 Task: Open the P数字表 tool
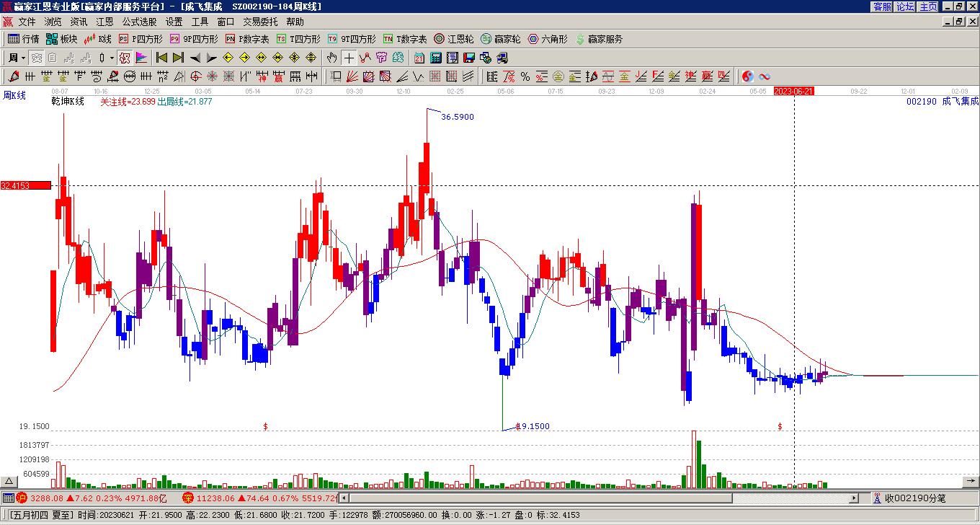[247, 39]
